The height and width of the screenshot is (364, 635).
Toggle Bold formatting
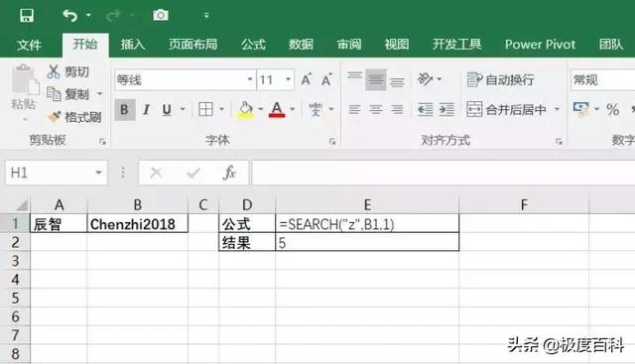click(124, 110)
